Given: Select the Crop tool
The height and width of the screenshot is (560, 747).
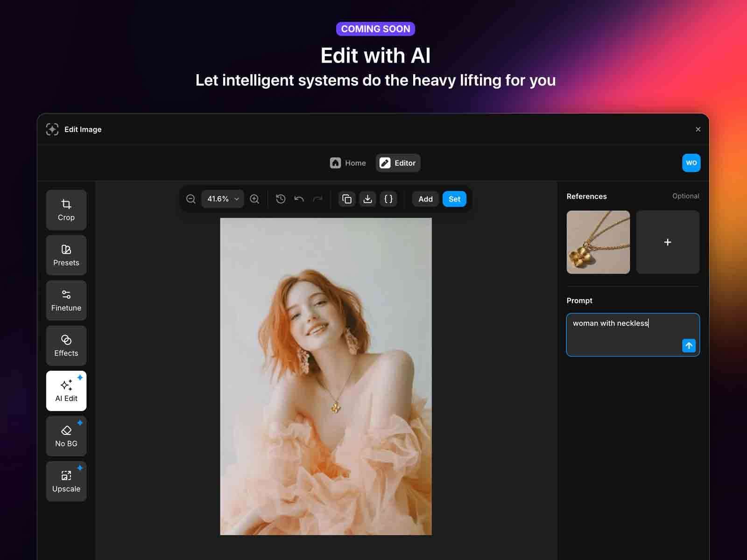Looking at the screenshot, I should tap(66, 210).
